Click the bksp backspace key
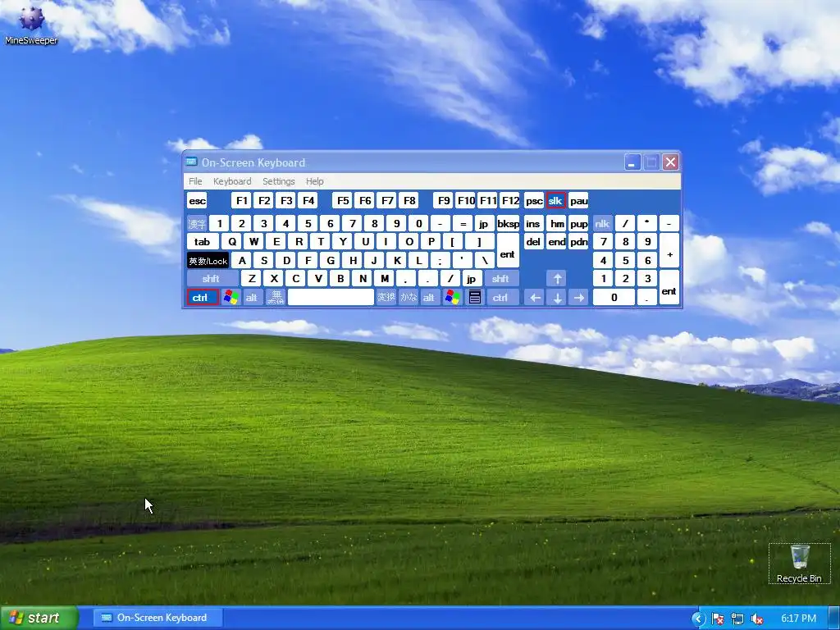The image size is (840, 630). tap(508, 223)
